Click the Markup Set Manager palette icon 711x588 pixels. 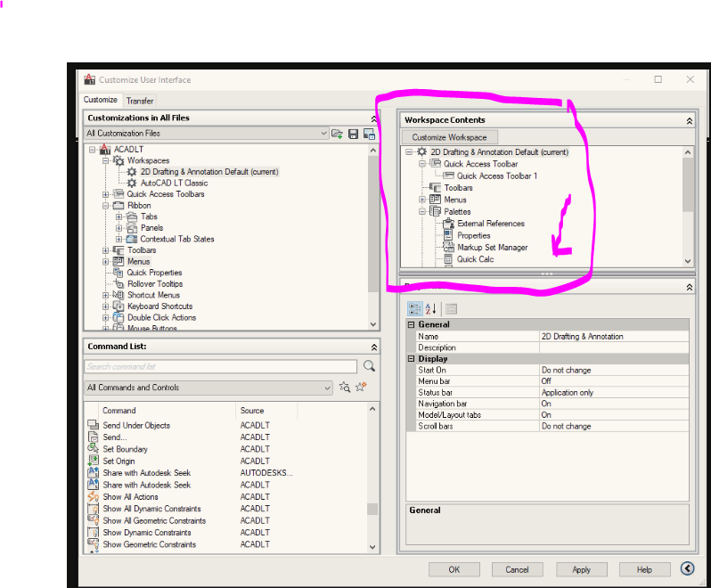(448, 247)
